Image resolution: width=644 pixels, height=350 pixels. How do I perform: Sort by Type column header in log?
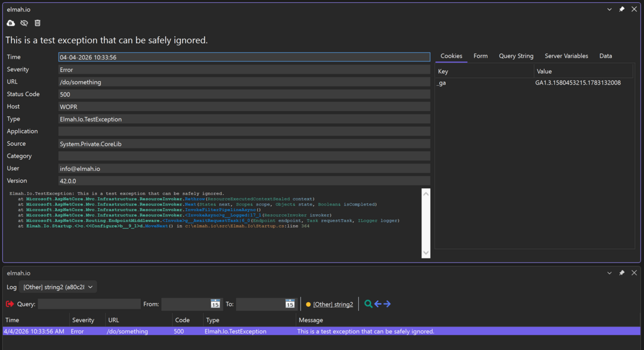tap(250, 320)
